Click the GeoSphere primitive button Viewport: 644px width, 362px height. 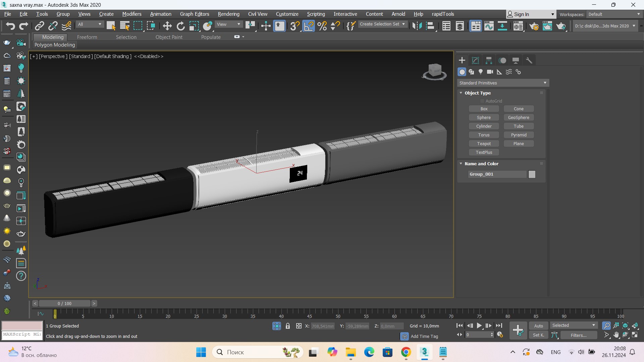[519, 117]
